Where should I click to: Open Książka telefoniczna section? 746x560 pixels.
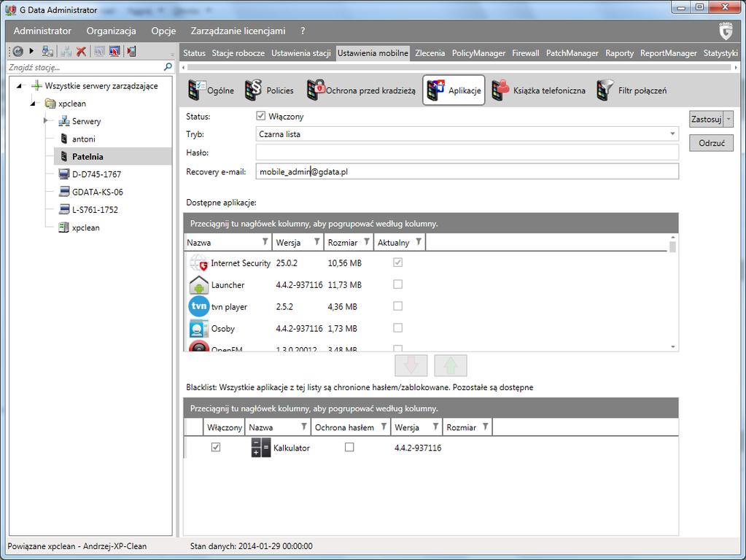539,90
